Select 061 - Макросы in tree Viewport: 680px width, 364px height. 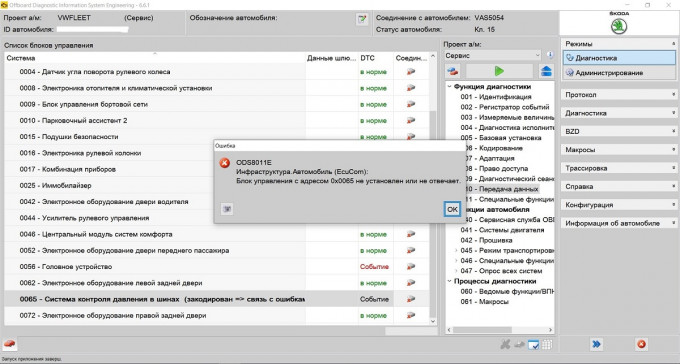(x=484, y=302)
